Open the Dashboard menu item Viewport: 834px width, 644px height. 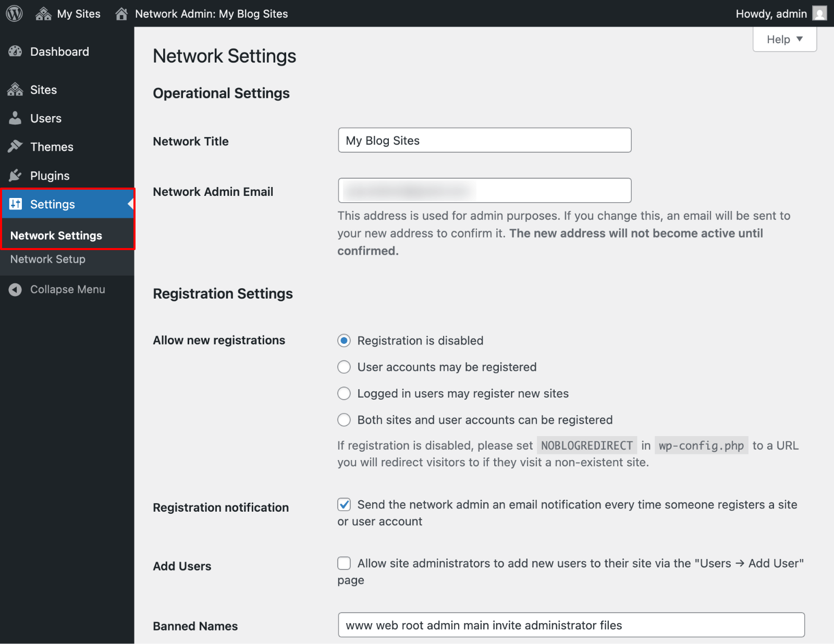pos(67,52)
